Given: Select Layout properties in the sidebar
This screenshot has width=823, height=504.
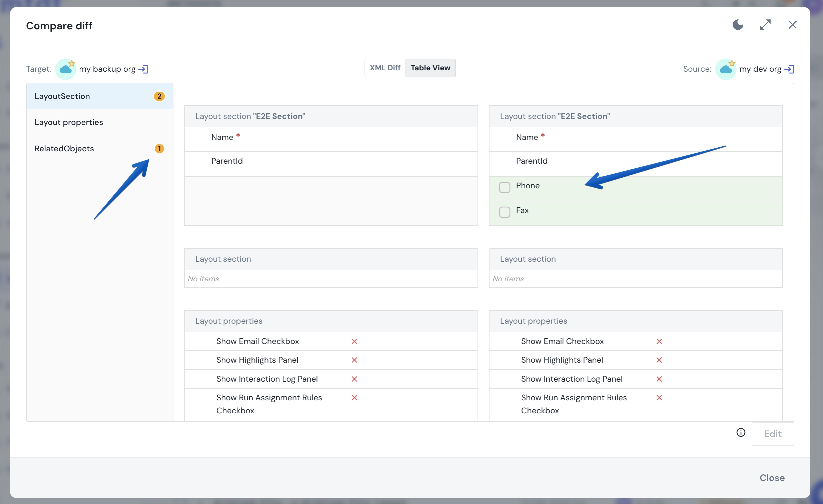Looking at the screenshot, I should click(x=99, y=122).
